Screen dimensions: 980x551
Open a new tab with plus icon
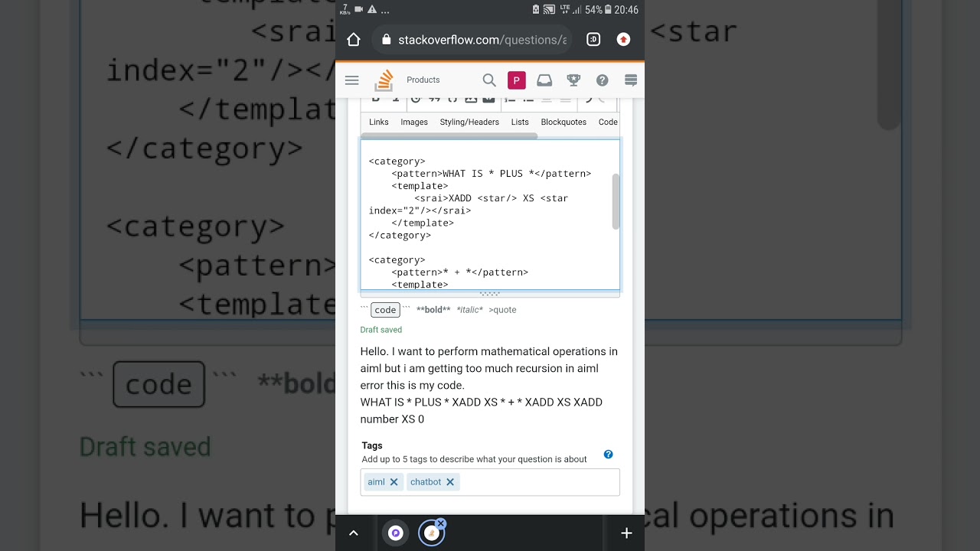tap(626, 533)
